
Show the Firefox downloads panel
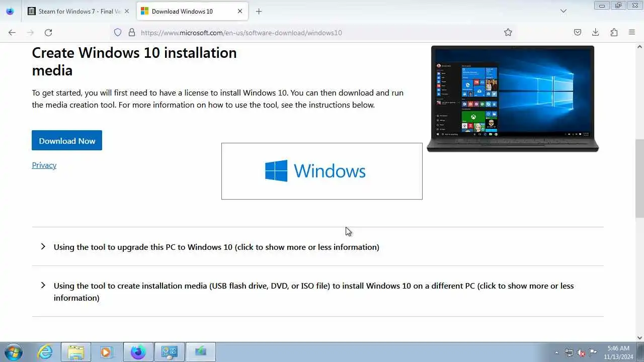pos(596,33)
